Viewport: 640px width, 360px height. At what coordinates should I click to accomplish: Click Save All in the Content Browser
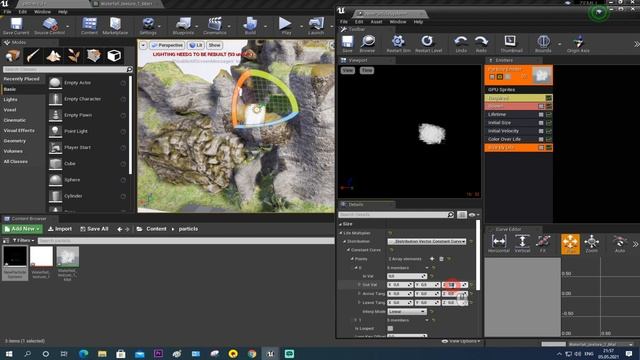(x=94, y=229)
